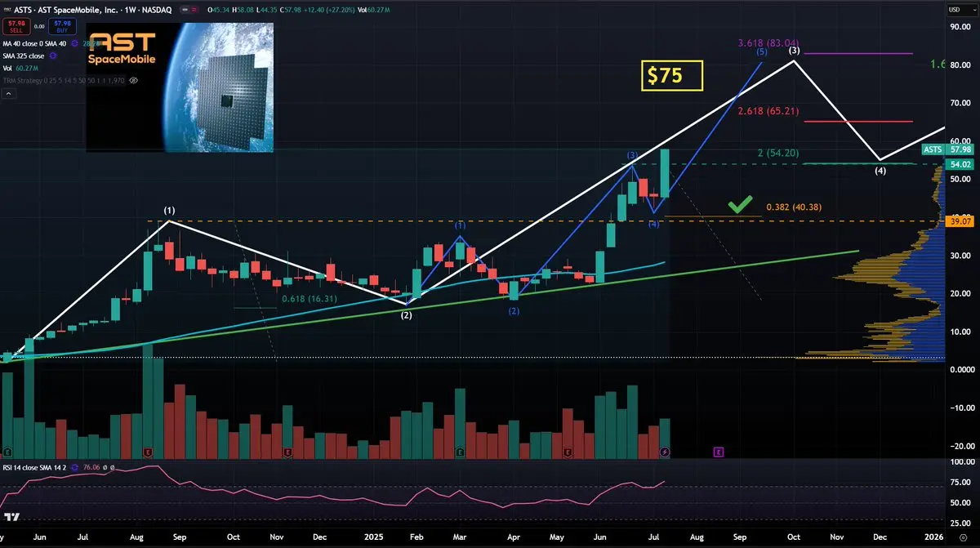Select the Vol 60.27M indicator legend
The height and width of the screenshot is (548, 980).
(x=20, y=68)
